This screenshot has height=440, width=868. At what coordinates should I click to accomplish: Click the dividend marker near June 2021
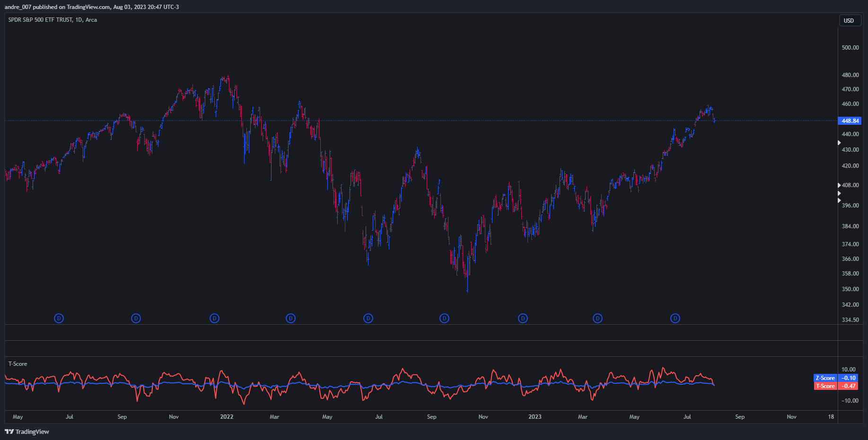[59, 319]
